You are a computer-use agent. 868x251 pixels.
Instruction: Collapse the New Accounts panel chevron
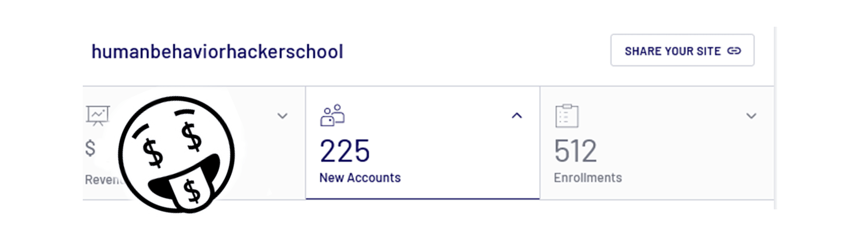click(x=516, y=116)
